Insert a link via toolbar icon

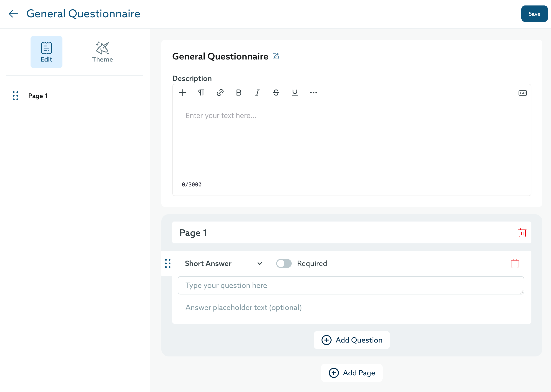(x=220, y=93)
